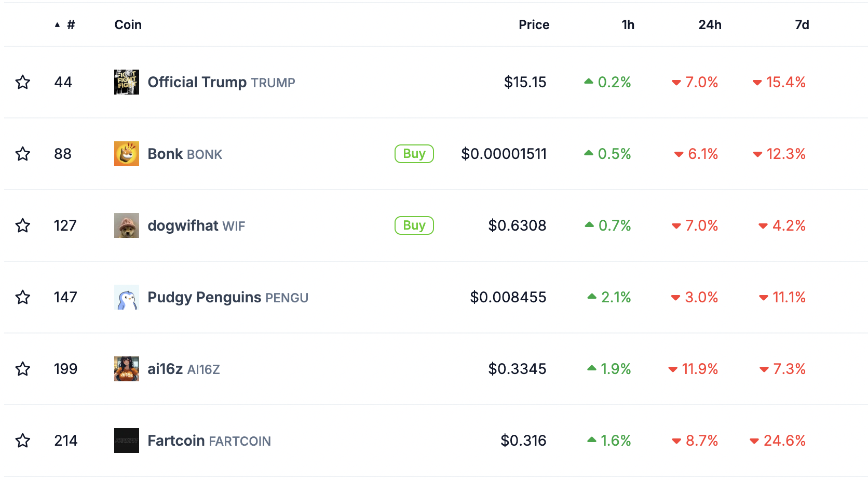Sort by 24h change column
868x480 pixels.
click(710, 25)
